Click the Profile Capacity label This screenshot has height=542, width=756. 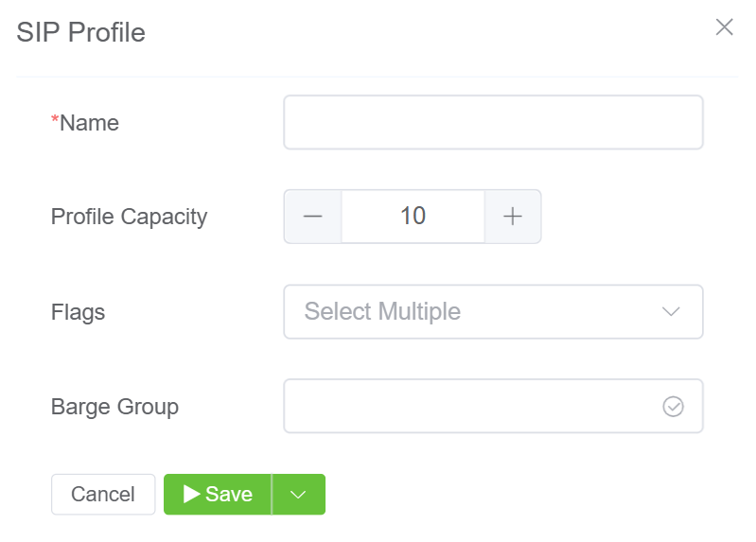click(x=129, y=217)
